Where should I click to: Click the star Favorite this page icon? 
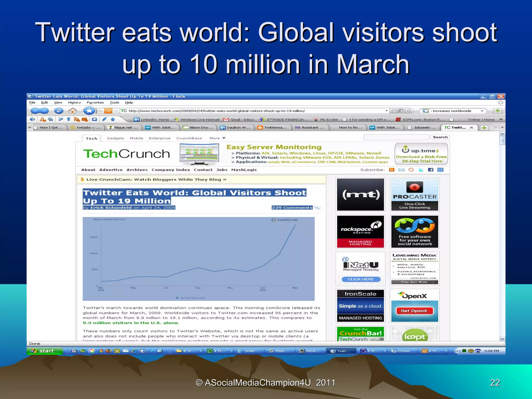(89, 111)
